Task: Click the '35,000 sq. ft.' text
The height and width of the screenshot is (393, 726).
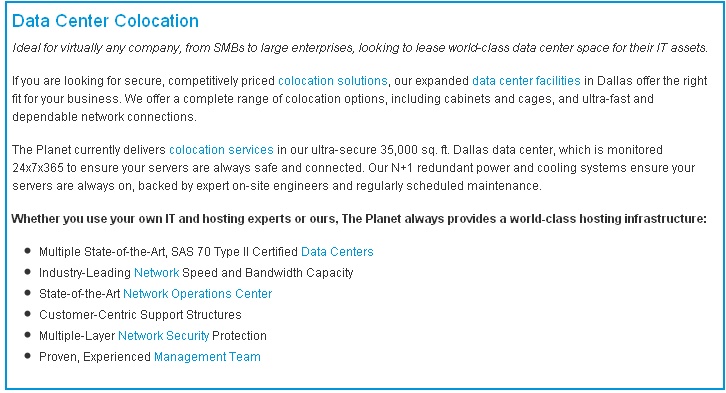Action: (x=415, y=150)
